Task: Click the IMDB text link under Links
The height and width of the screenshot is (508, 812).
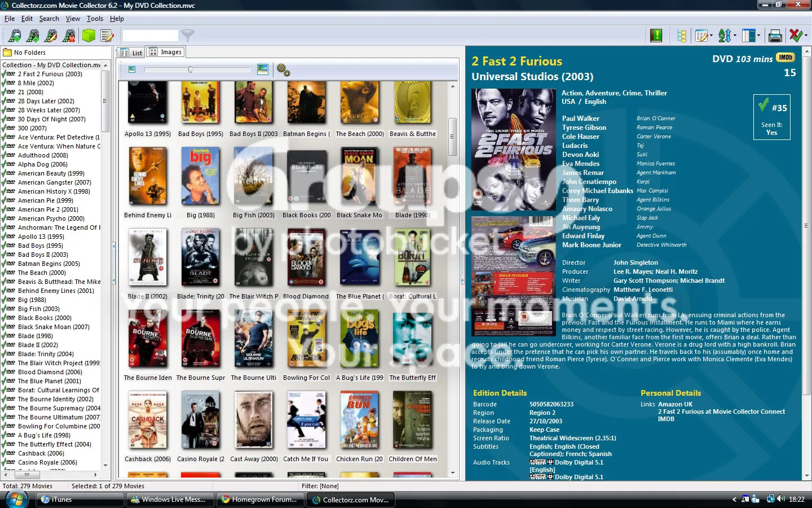Action: click(666, 419)
